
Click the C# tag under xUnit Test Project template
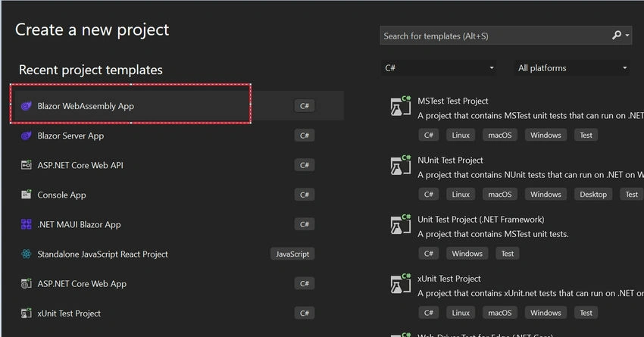click(429, 313)
